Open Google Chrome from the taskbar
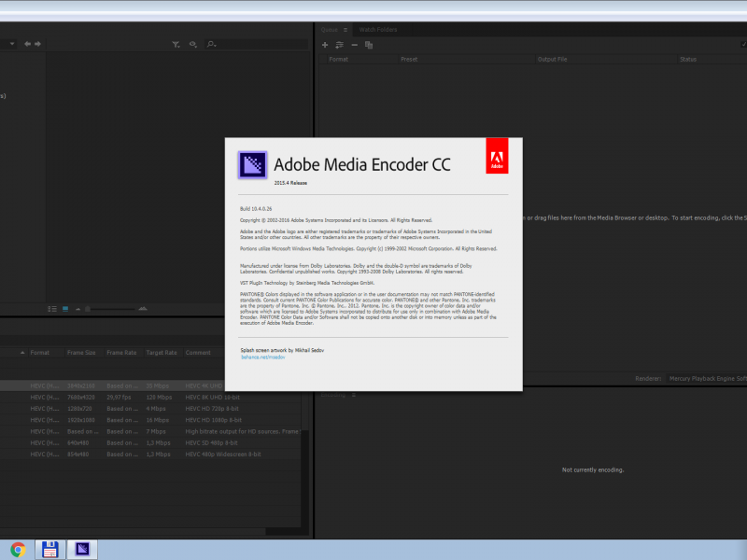Viewport: 747px width, 560px height. pos(18,550)
